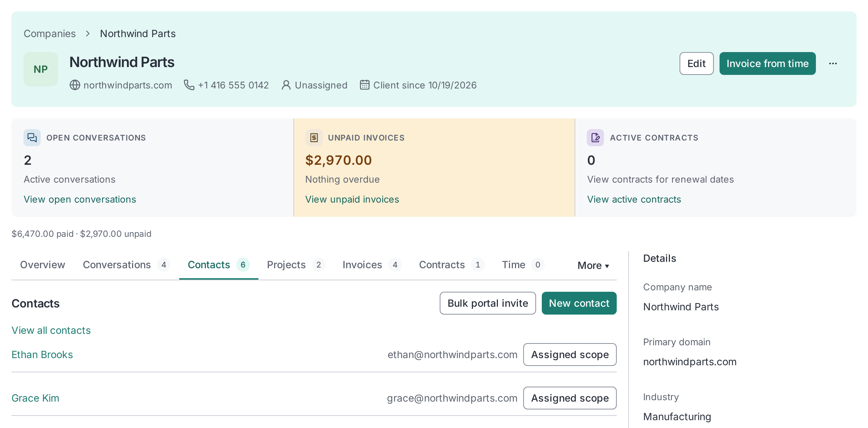Viewport: 868px width, 428px height.
Task: Open Assigned scope for Grace Kim
Action: pyautogui.click(x=570, y=398)
